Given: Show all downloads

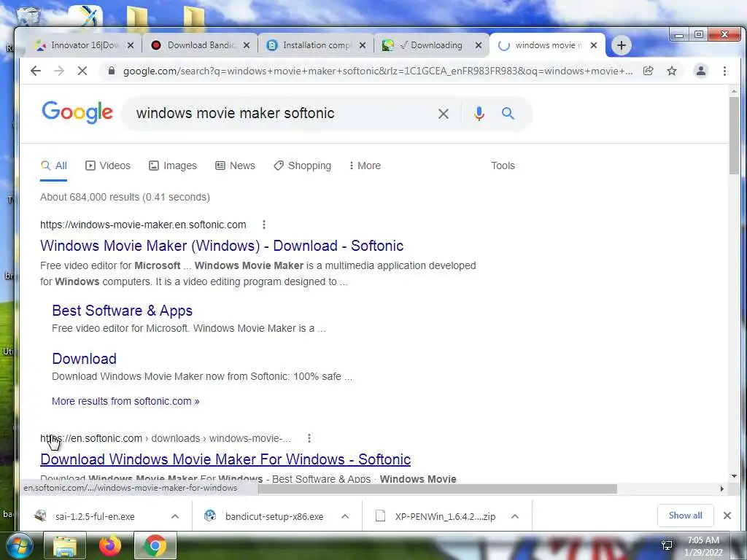Looking at the screenshot, I should 685,516.
